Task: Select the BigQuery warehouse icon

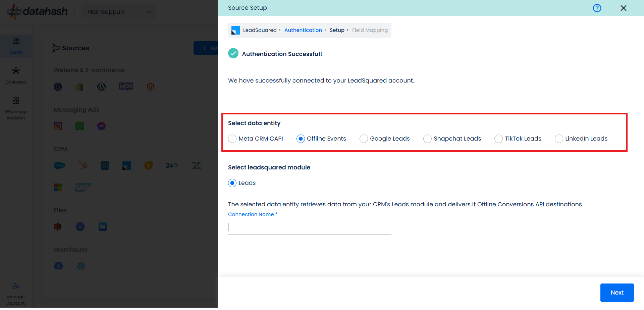Action: pos(58,266)
